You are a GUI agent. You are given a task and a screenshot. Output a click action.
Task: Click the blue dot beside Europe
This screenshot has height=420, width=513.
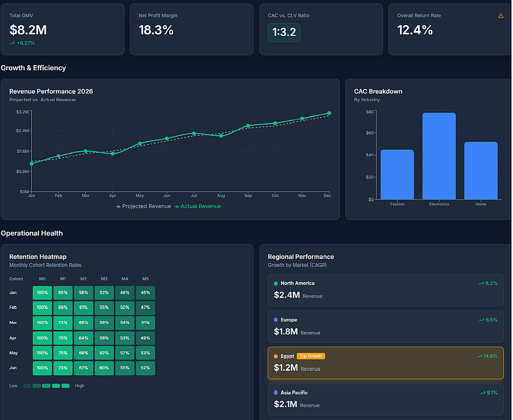point(276,320)
